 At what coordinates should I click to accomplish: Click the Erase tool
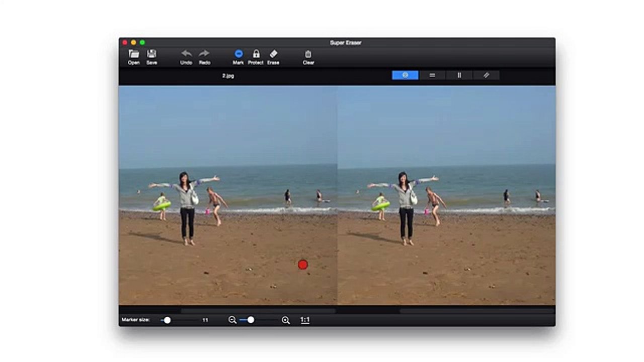[x=273, y=57]
